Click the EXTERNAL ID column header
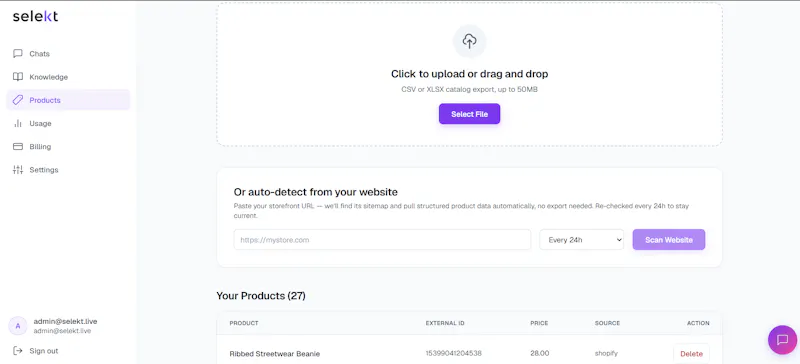800x364 pixels. [x=445, y=323]
